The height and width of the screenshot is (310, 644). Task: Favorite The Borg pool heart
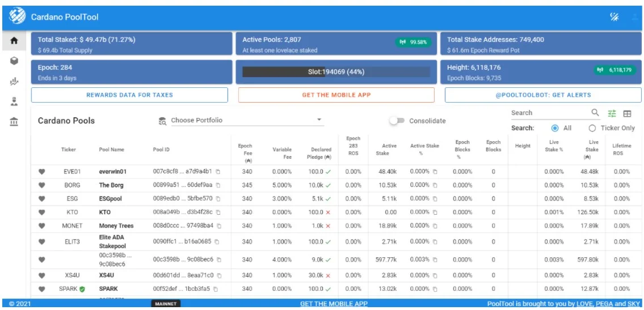coord(41,185)
